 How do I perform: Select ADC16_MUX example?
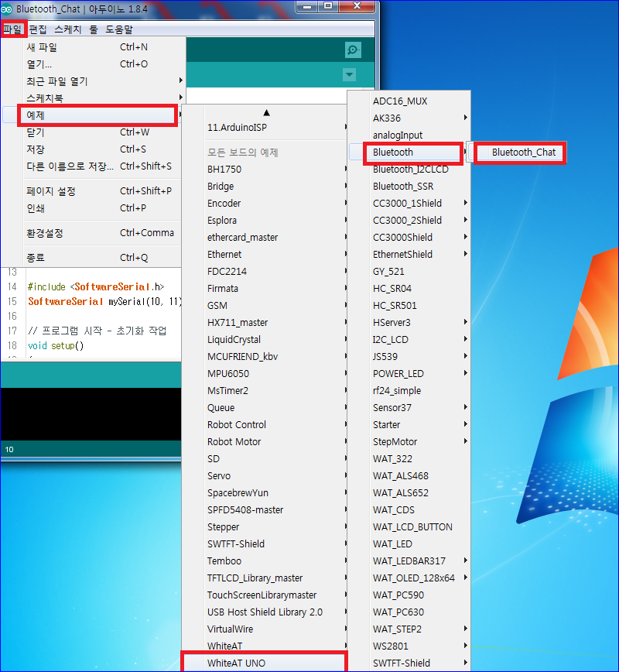(409, 101)
